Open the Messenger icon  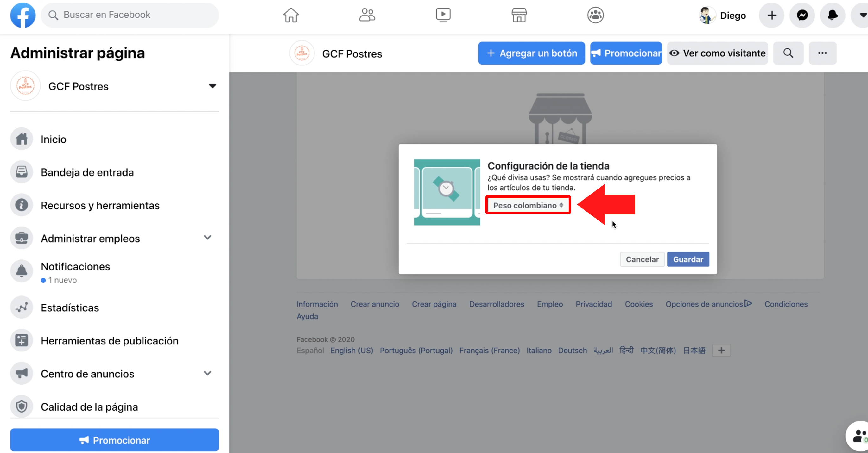(x=802, y=15)
